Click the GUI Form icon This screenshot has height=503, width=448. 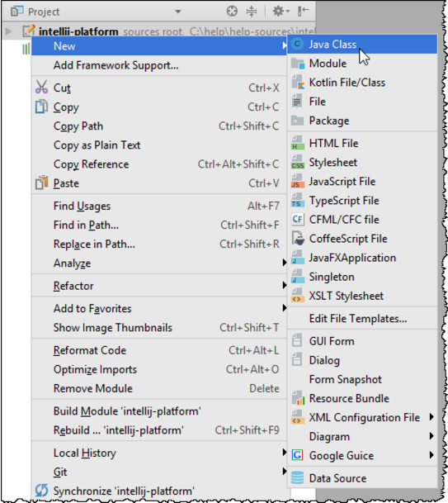(x=297, y=340)
